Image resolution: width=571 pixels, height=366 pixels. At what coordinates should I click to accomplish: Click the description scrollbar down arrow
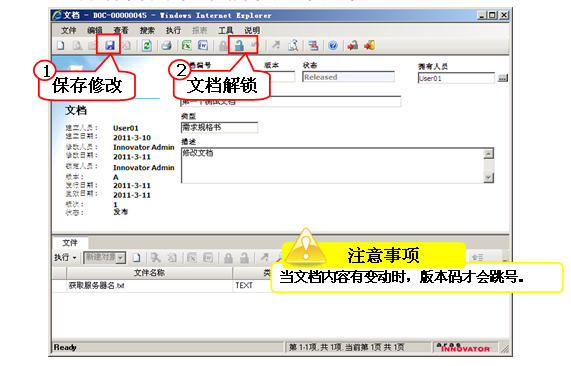click(x=488, y=178)
